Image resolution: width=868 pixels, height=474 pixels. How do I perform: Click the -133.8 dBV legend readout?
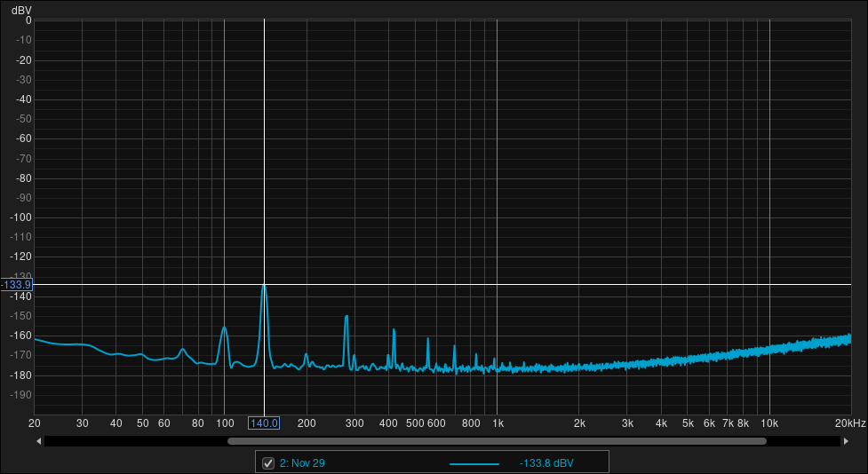[546, 463]
